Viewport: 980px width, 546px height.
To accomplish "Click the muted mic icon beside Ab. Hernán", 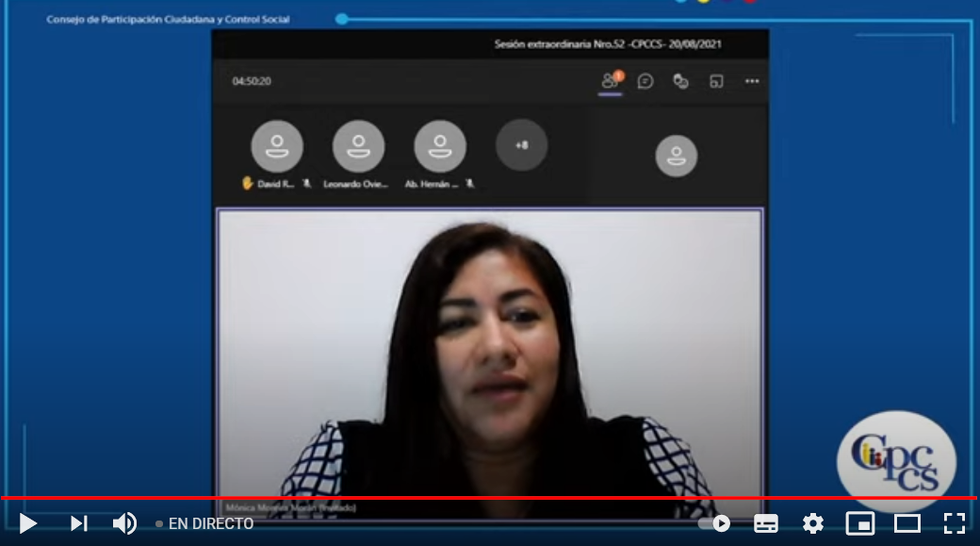I will tap(470, 184).
